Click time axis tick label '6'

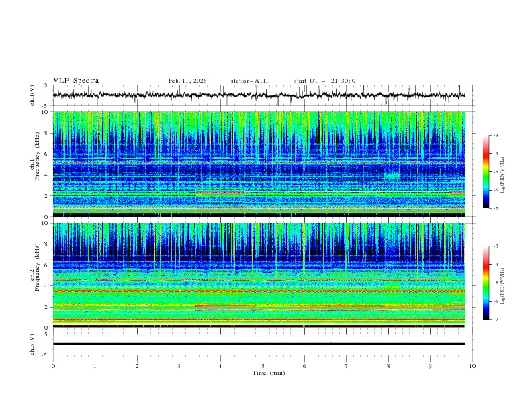coord(304,366)
